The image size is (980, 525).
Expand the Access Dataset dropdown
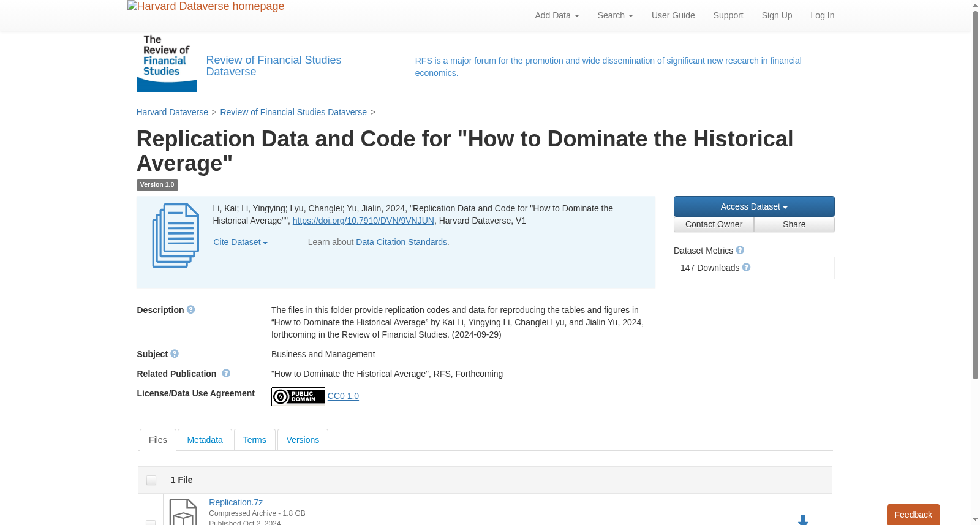coord(754,206)
